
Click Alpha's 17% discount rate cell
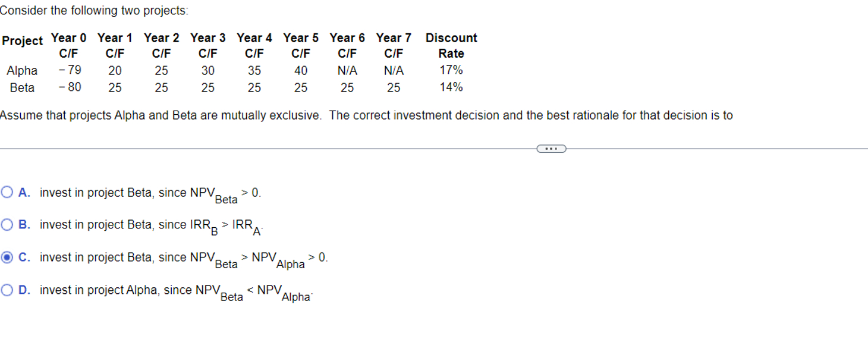[451, 70]
